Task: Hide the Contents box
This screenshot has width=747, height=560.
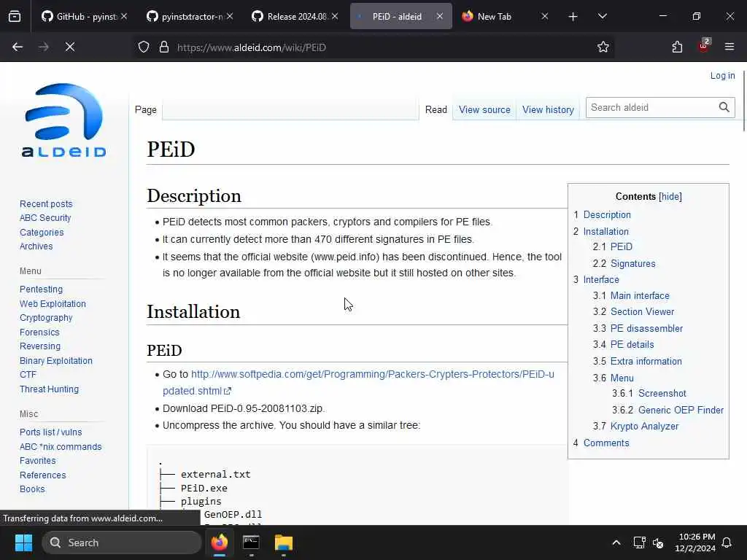Action: [670, 197]
